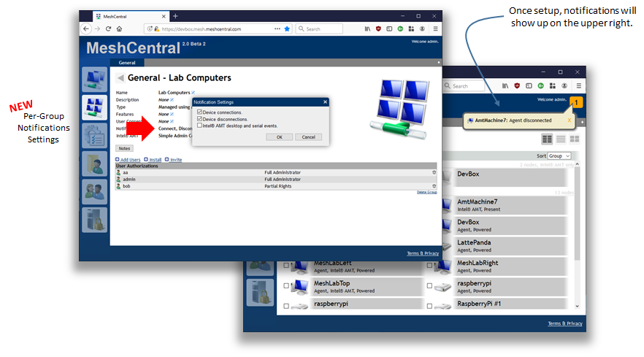Viewport: 644px width, 357px height.
Task: Toggle browser sidebar icon in front window toolbar
Action: 389,28
